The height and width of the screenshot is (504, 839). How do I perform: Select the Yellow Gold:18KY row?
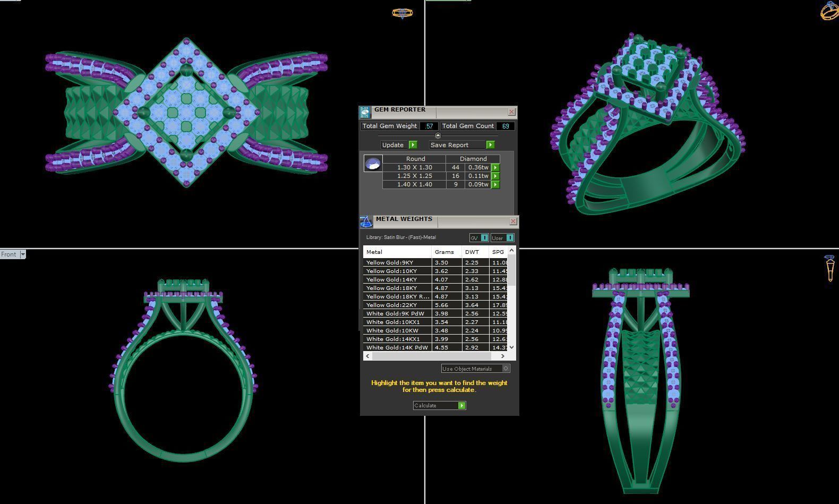(435, 288)
